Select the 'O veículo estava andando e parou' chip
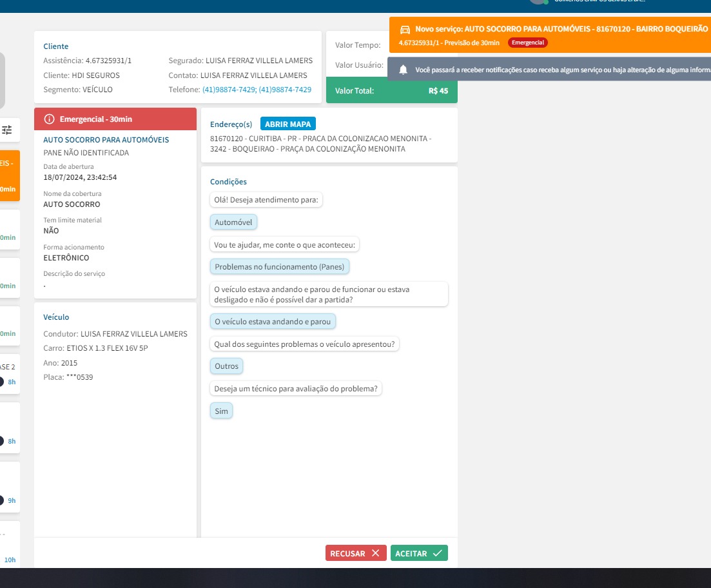Viewport: 711px width, 588px height. coord(273,322)
